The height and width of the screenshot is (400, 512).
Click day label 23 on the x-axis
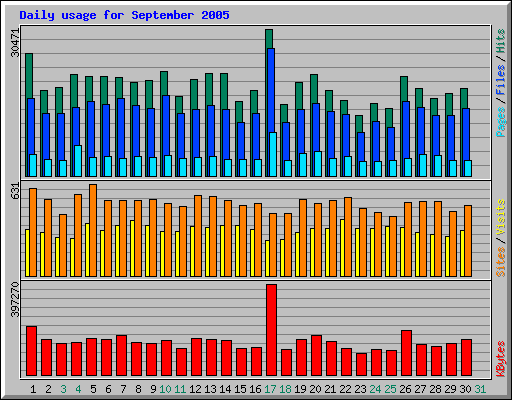point(360,389)
